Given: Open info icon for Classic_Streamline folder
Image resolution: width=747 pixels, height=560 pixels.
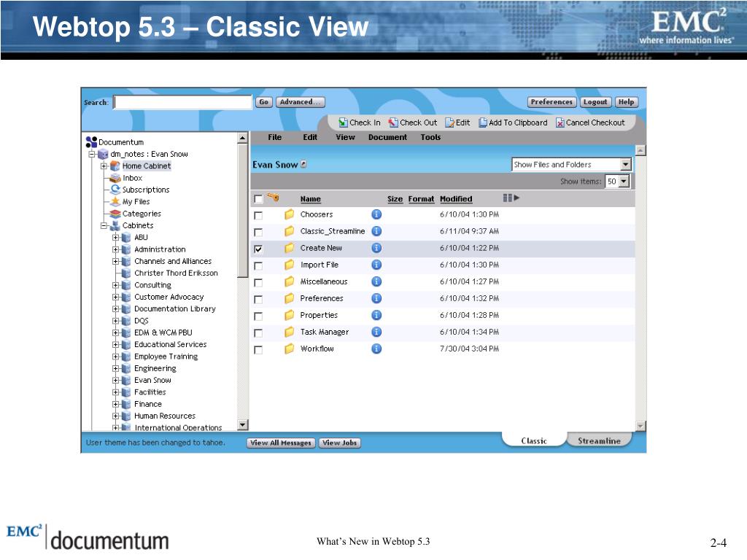Looking at the screenshot, I should tap(376, 231).
